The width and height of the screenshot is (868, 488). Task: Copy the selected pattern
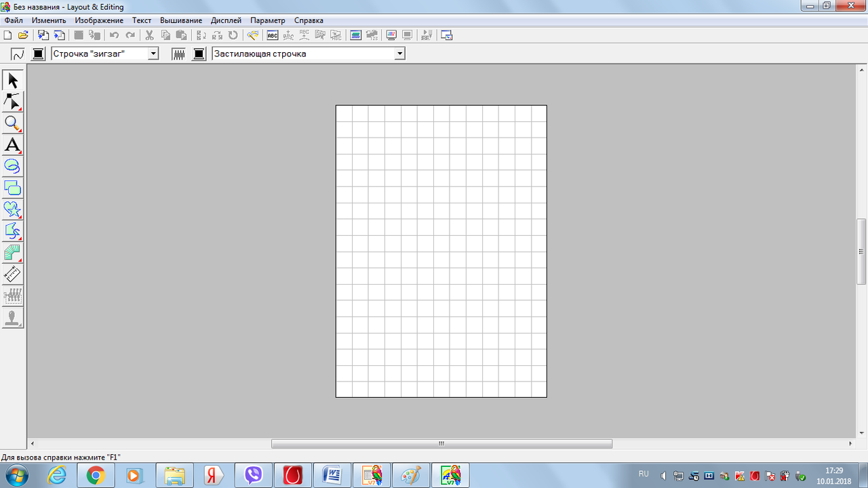pyautogui.click(x=165, y=35)
